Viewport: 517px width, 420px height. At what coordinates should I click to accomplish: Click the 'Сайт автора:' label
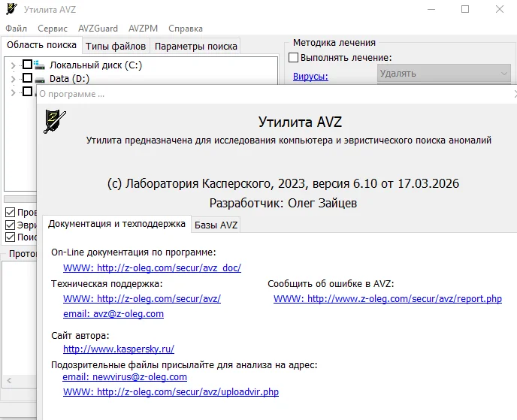tap(80, 336)
